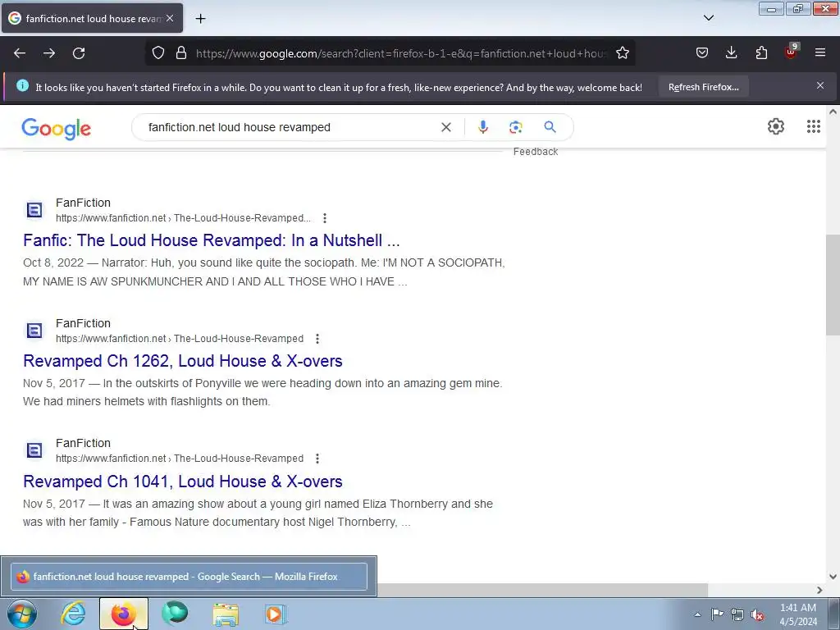Click the horizontal scrollbar thumb
The height and width of the screenshot is (630, 840).
tap(542, 590)
